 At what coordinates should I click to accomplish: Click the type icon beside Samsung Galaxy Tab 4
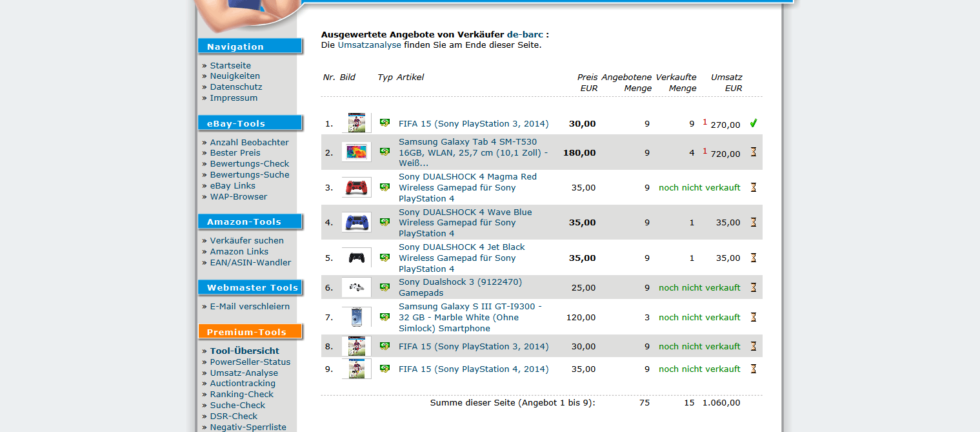pyautogui.click(x=385, y=152)
